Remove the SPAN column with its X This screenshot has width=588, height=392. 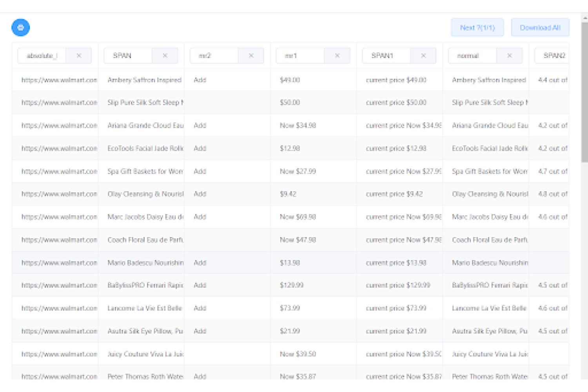coord(165,56)
